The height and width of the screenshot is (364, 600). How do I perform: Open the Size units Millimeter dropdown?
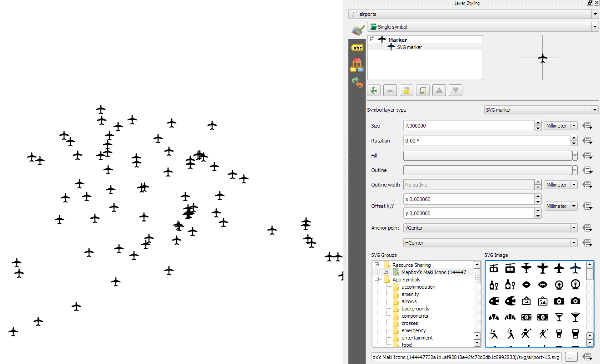pos(573,125)
